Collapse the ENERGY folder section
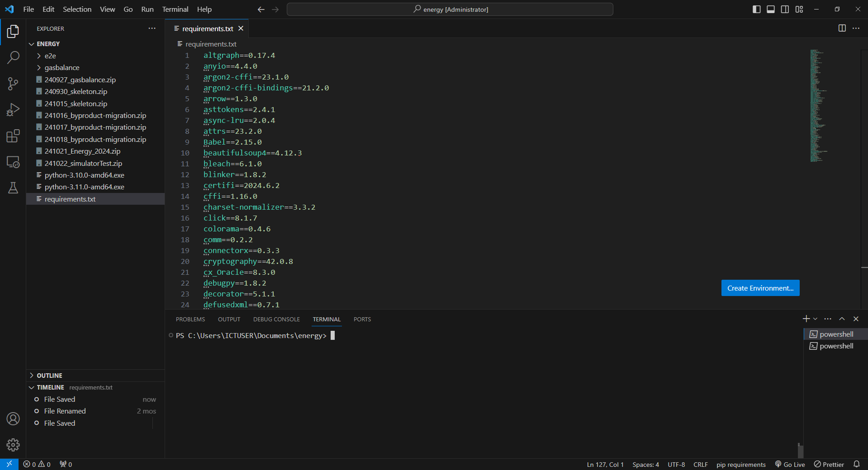Screen dimensions: 868x470 pos(95,44)
